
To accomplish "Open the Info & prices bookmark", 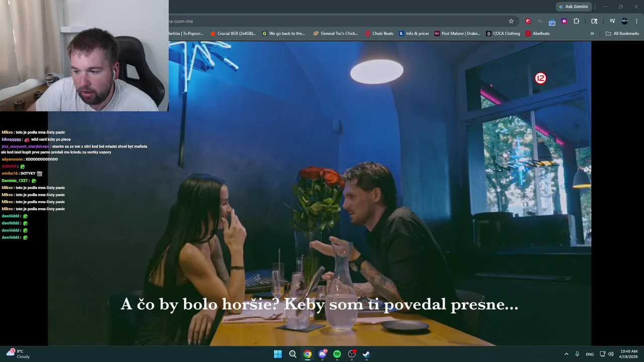I will 414,34.
